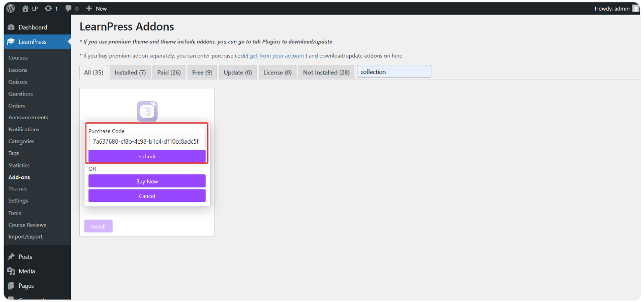Open the updates icon showing 1
The image size is (644, 302).
click(48, 9)
